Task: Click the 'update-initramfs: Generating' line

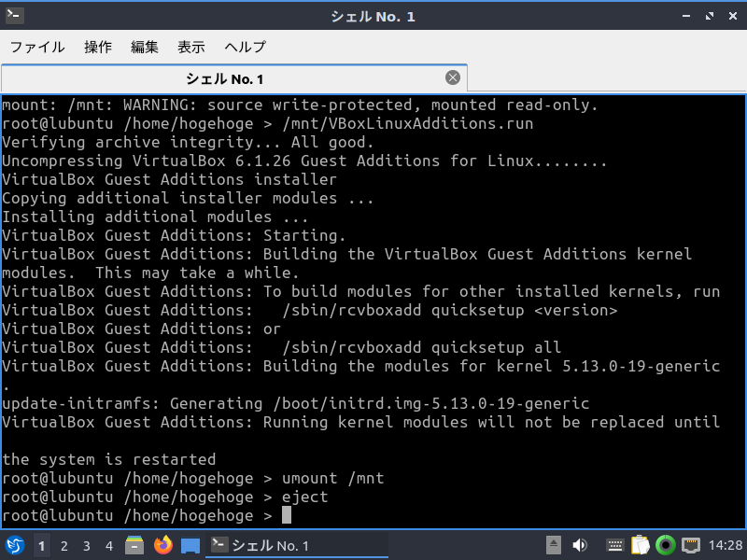Action: click(295, 403)
